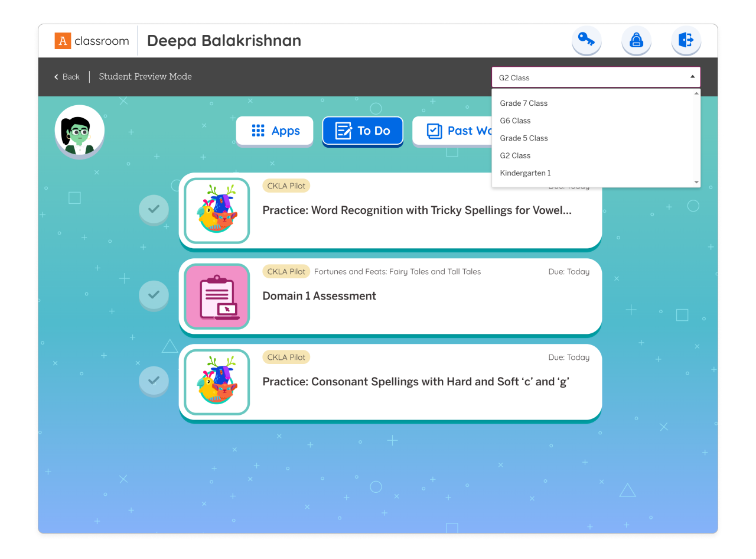Toggle checkmark beside Word Recognition practice
Viewport: 756px width, 559px height.
[x=154, y=209]
